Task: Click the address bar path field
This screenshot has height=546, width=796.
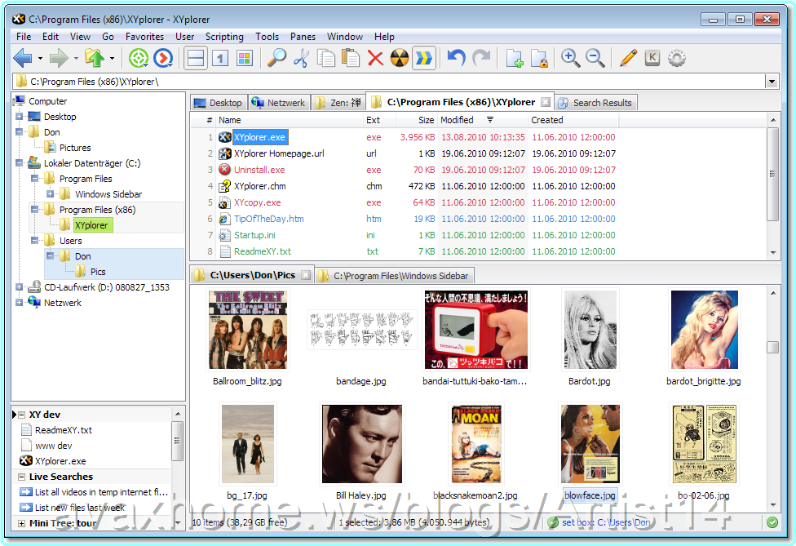Action: [389, 82]
